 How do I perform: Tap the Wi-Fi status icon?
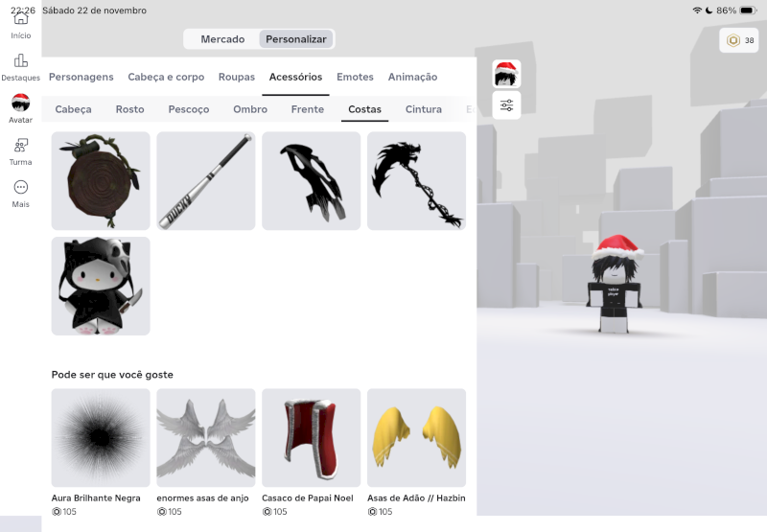point(698,11)
